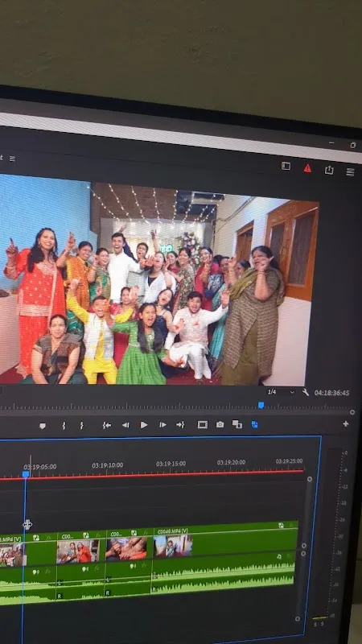Click the 03:19:10:00 ruler mark
Viewport: 362px width, 644px height.
click(x=108, y=465)
